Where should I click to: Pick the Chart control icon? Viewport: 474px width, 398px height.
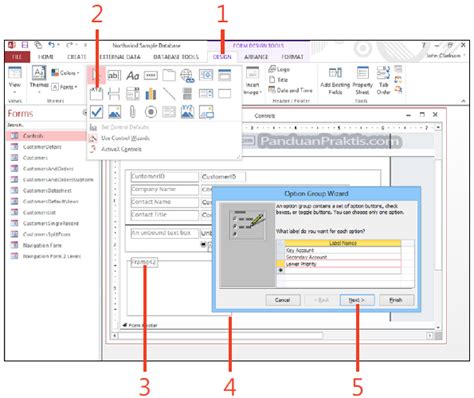(x=151, y=94)
